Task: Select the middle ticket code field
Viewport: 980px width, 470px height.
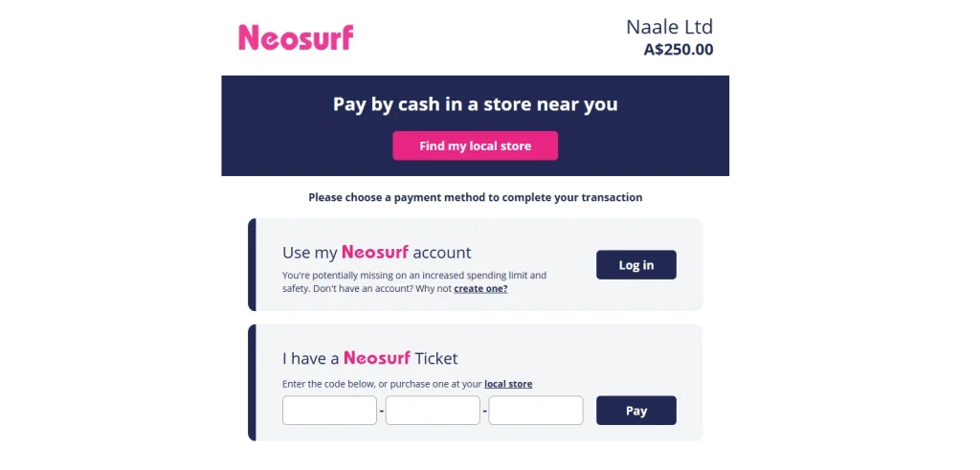Action: pos(433,411)
